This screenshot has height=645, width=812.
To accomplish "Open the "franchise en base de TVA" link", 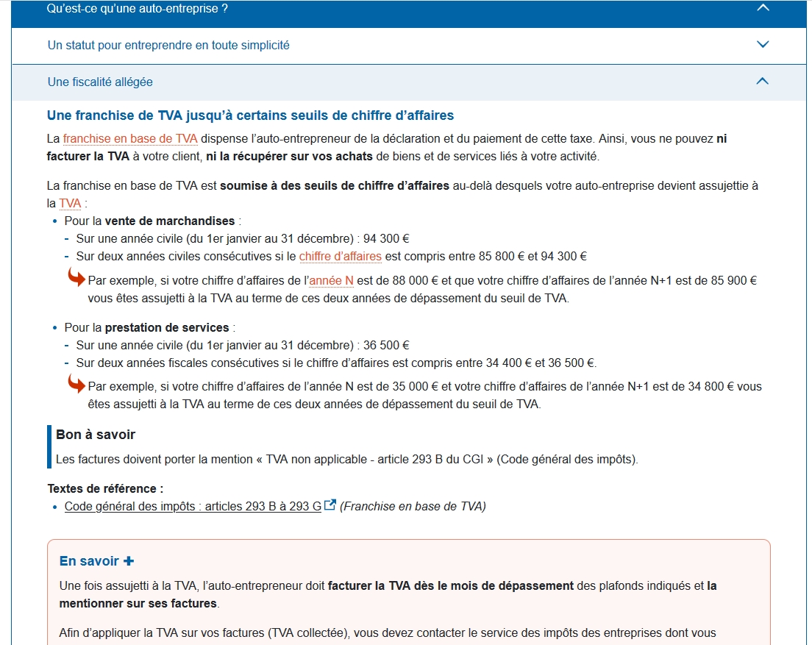I will [130, 139].
